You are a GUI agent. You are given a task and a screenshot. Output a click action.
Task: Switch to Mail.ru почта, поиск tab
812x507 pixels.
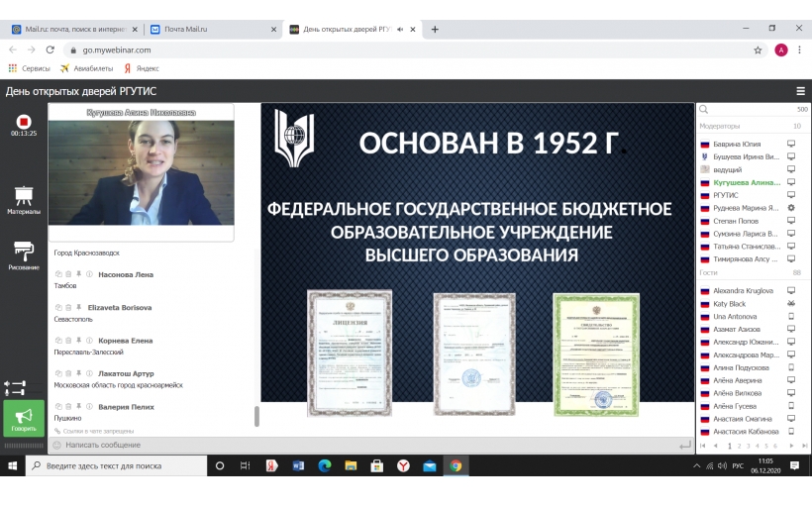point(75,30)
